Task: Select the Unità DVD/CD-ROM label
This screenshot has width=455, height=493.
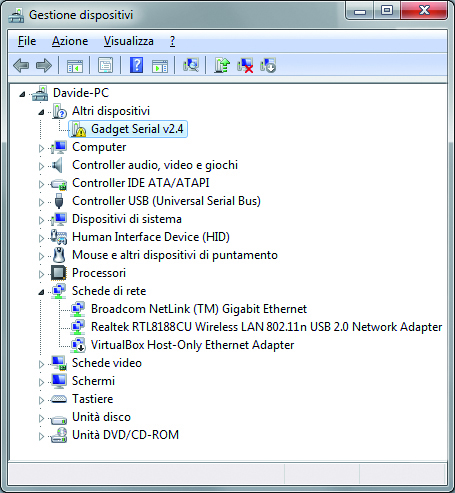Action: [x=125, y=435]
